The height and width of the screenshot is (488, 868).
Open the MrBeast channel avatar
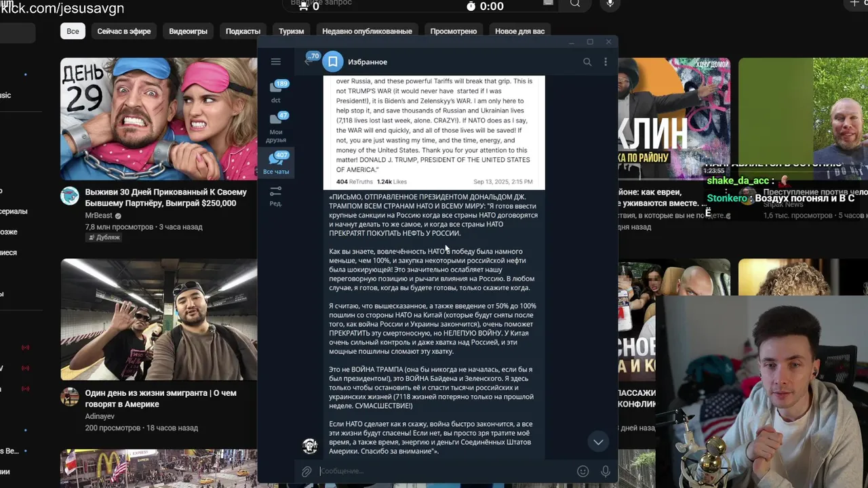point(70,197)
